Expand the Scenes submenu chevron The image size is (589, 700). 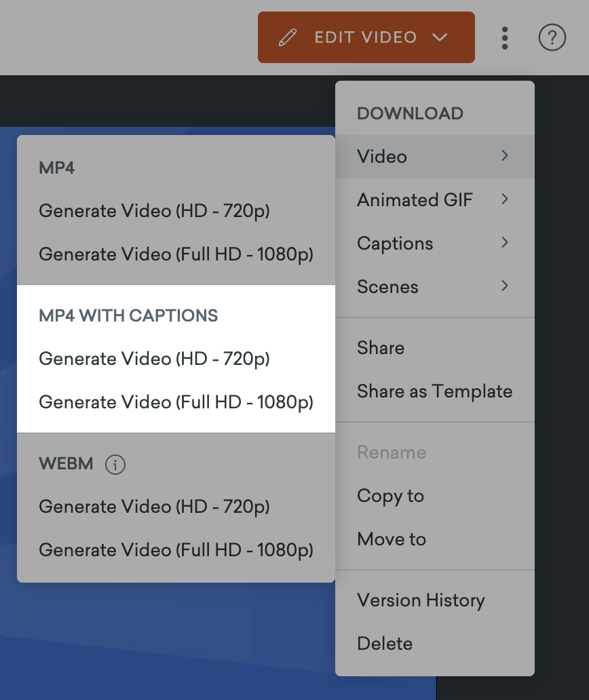(505, 286)
